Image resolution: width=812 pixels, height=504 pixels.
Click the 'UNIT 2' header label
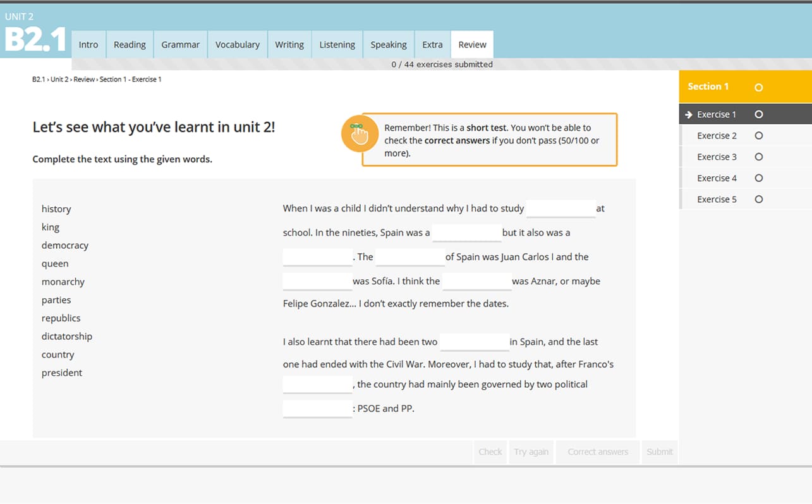point(19,17)
